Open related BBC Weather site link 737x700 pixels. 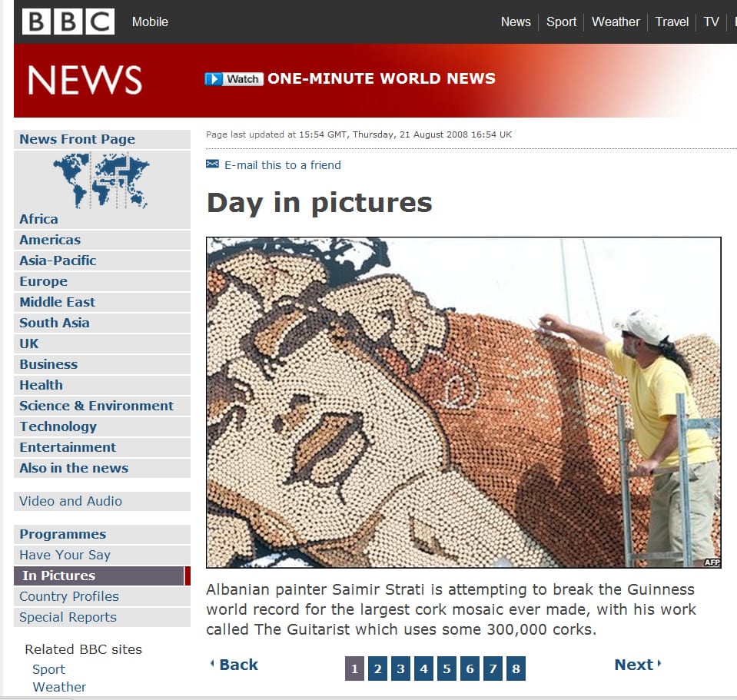(59, 687)
